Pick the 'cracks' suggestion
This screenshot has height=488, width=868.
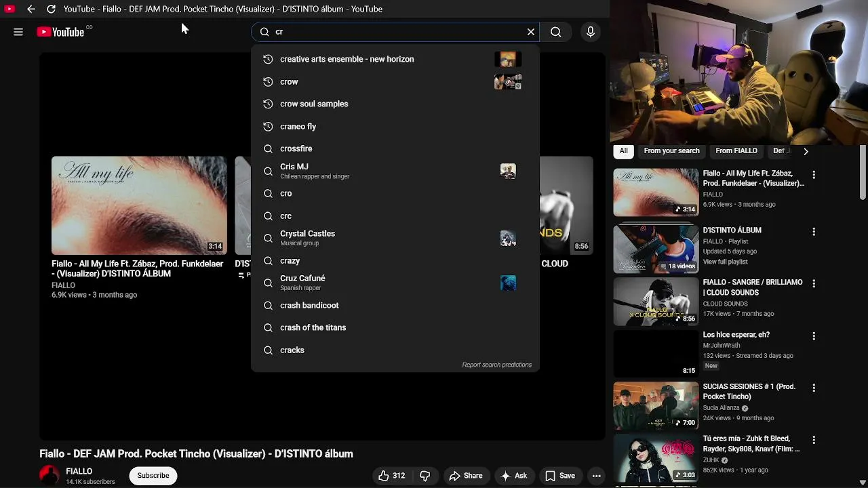(x=395, y=350)
